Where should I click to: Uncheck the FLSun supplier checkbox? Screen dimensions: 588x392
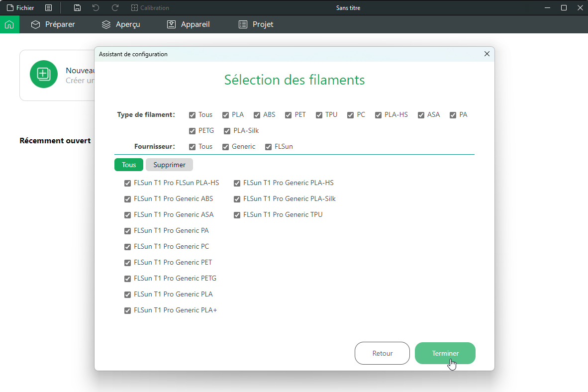(269, 147)
